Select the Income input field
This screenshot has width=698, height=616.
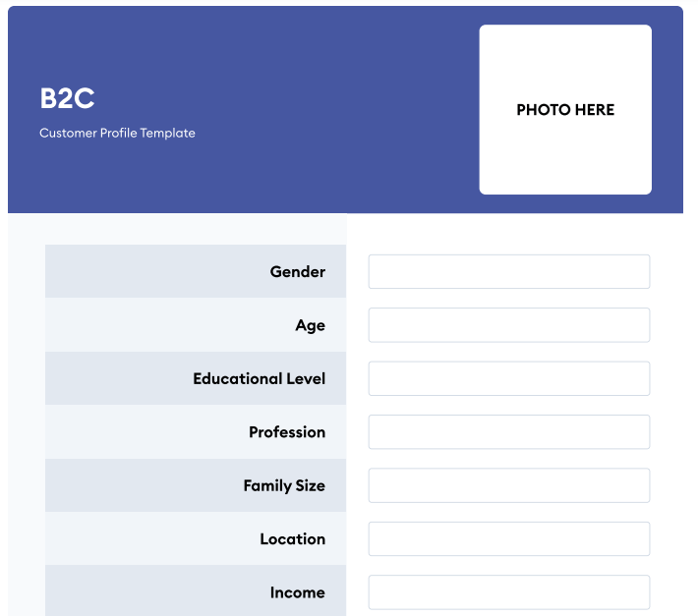click(x=508, y=592)
